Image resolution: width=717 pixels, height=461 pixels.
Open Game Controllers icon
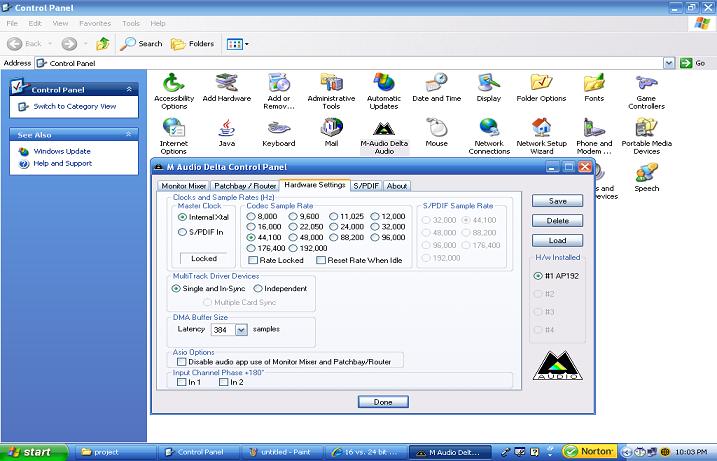coord(647,91)
